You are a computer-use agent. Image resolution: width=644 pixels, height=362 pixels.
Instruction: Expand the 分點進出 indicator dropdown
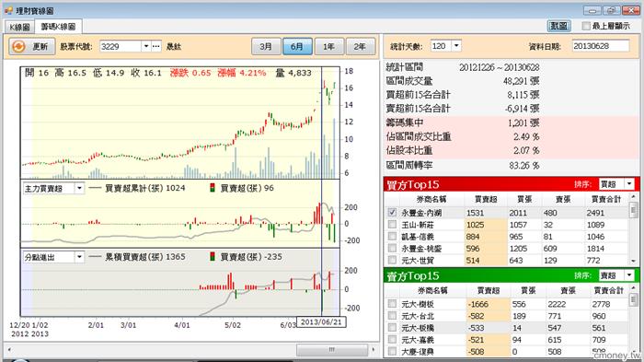click(x=79, y=257)
